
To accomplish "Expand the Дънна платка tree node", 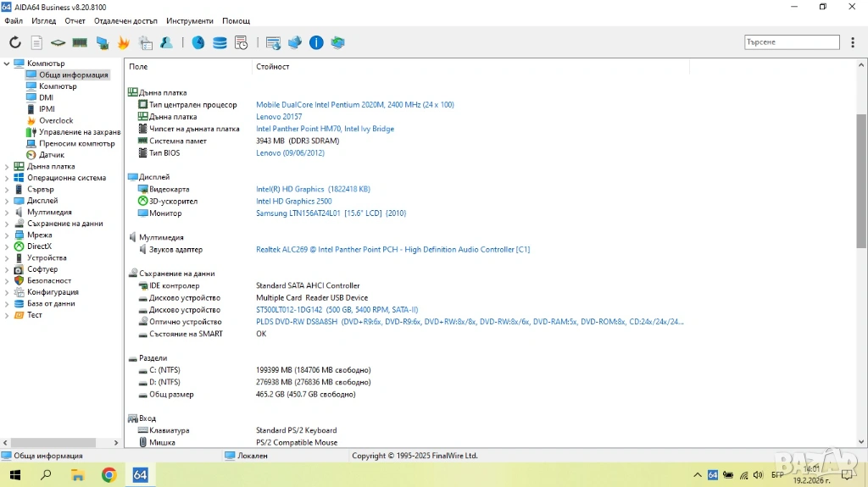I will pyautogui.click(x=7, y=167).
